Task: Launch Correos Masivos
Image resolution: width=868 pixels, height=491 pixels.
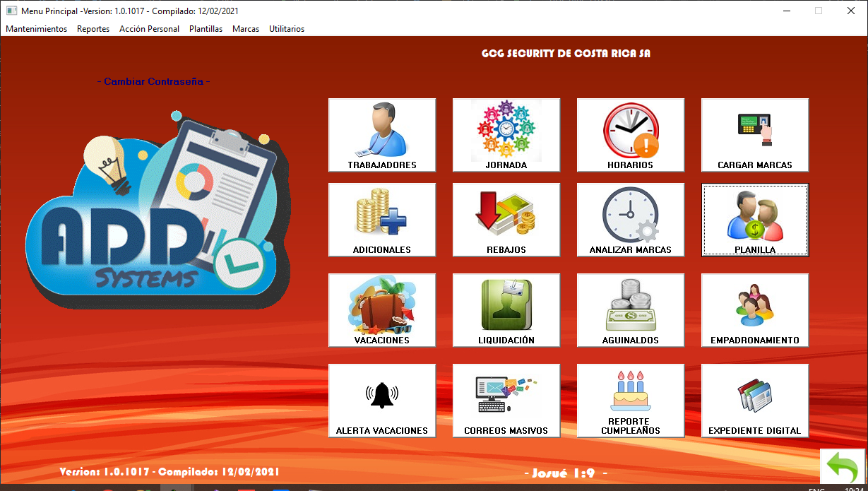Action: pyautogui.click(x=506, y=401)
